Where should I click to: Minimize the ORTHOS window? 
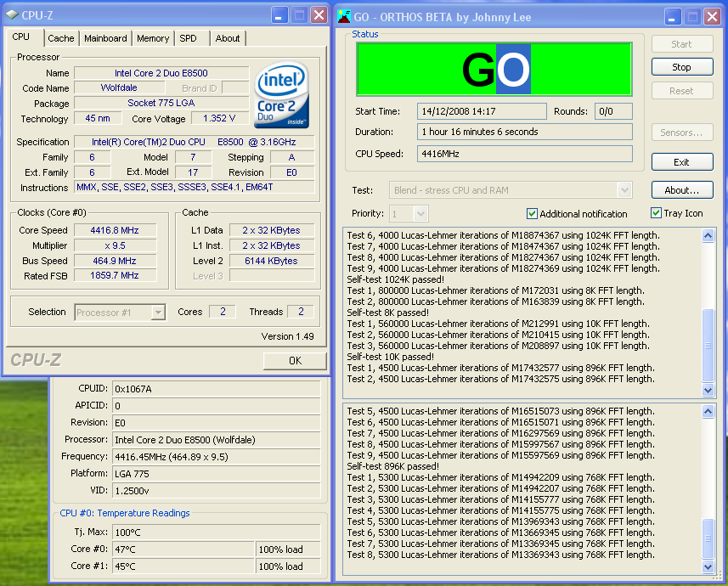pyautogui.click(x=672, y=17)
